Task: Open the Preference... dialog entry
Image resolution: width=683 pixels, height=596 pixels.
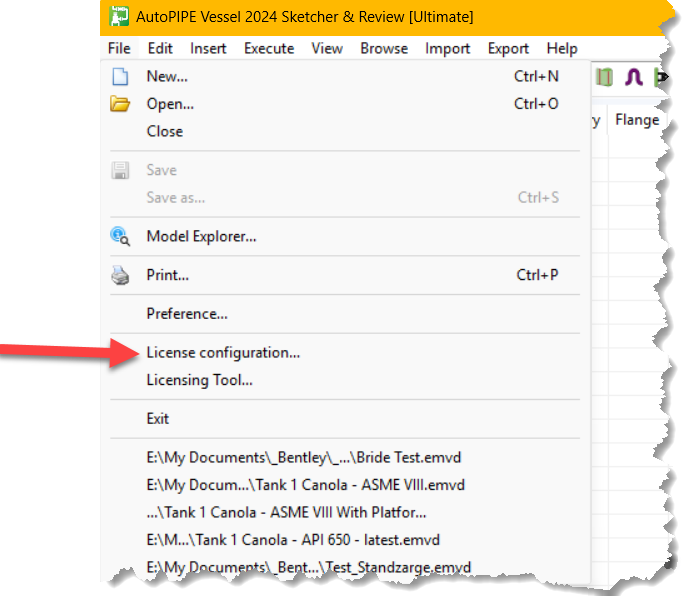Action: (345, 314)
